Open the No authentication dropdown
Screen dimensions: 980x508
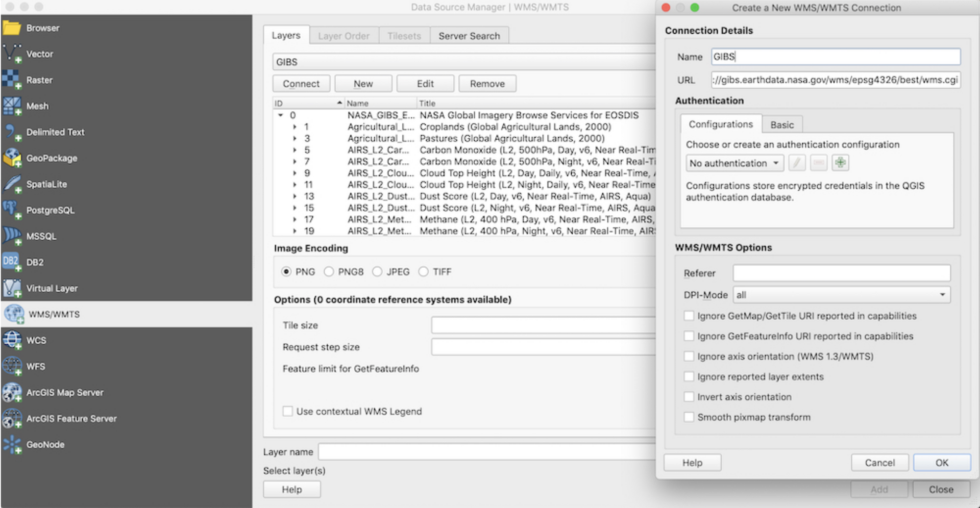pyautogui.click(x=734, y=163)
